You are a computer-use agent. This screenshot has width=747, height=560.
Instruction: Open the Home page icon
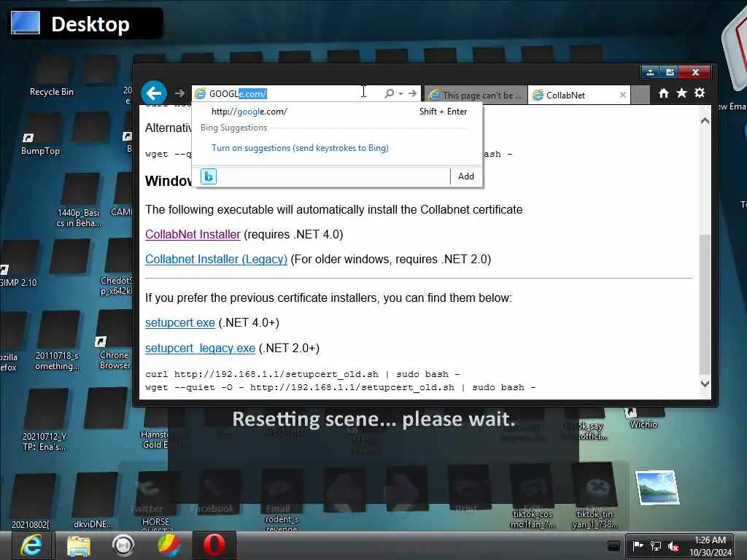coord(664,93)
